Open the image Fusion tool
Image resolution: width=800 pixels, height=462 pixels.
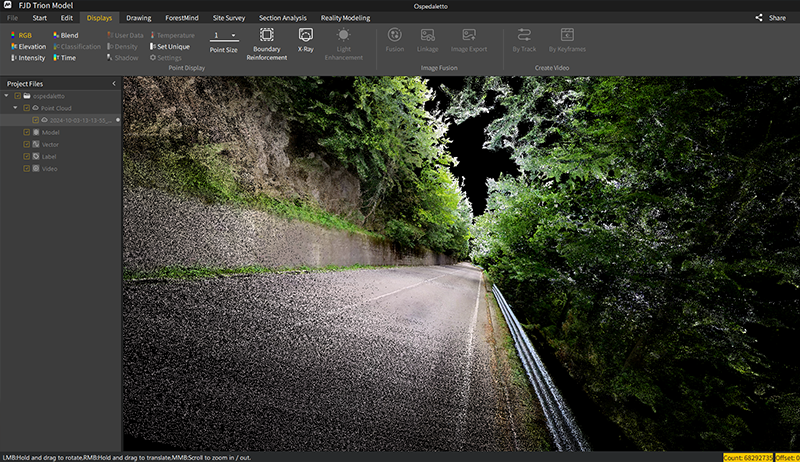tap(395, 35)
